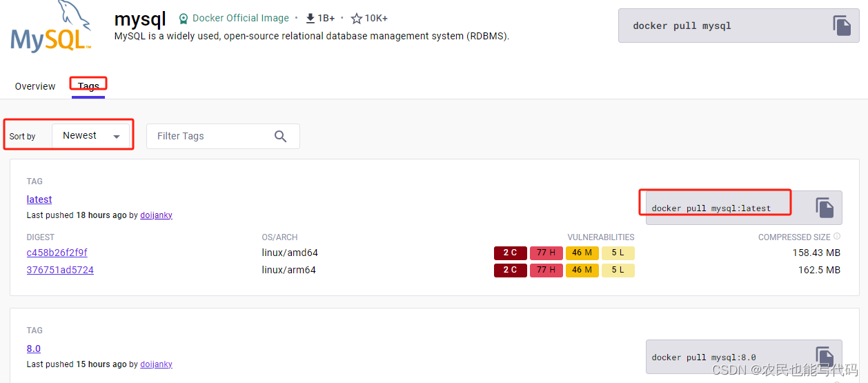The height and width of the screenshot is (383, 868).
Task: Open doijanky profile under 8.0 tag
Action: pyautogui.click(x=156, y=364)
